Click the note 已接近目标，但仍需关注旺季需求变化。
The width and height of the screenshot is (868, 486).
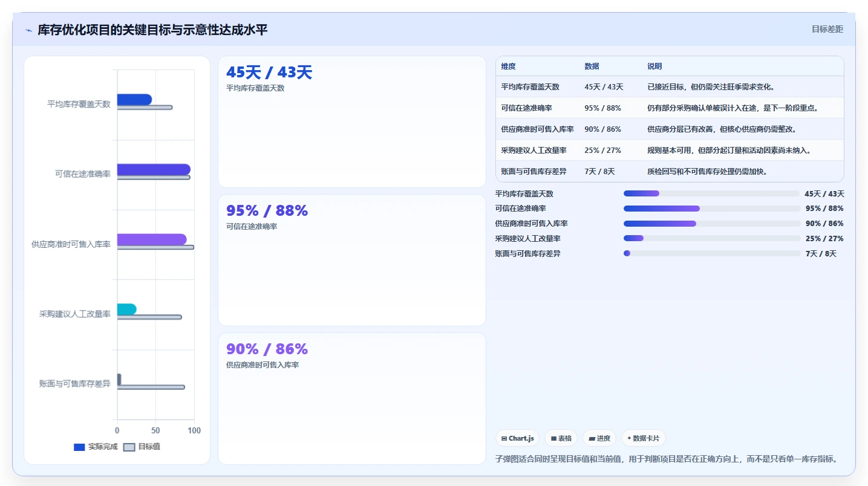[x=711, y=87]
